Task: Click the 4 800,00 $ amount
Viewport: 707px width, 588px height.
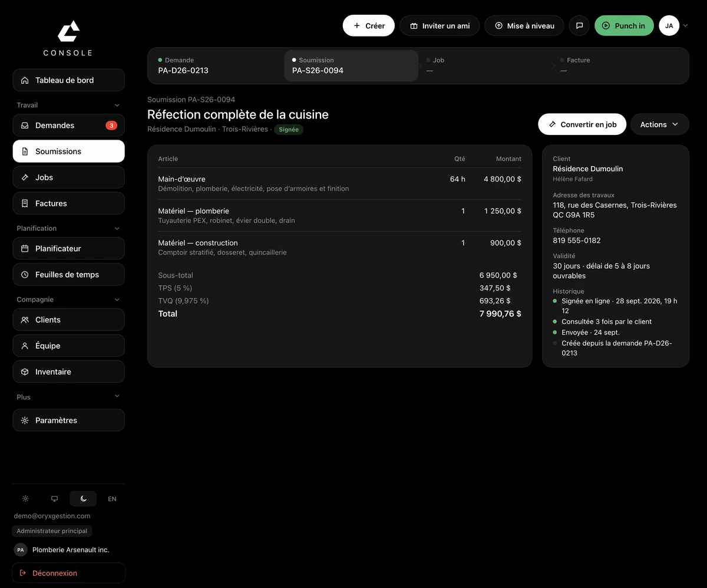Action: coord(503,179)
